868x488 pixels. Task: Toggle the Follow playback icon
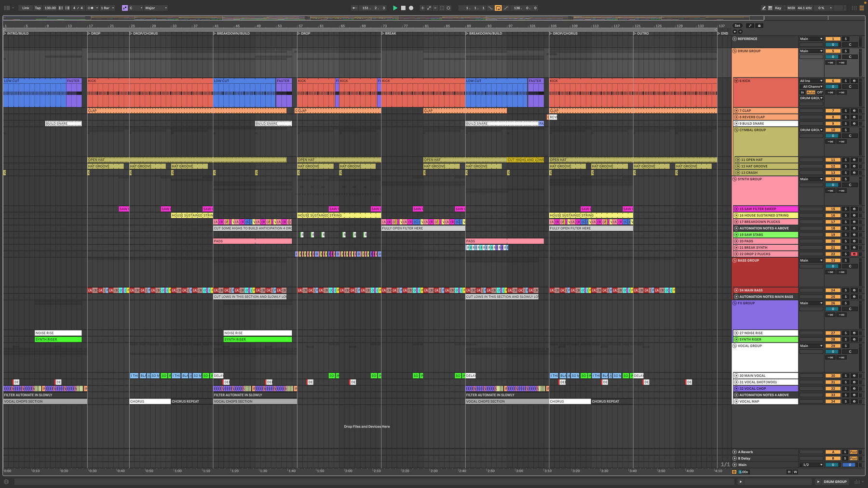[x=354, y=8]
